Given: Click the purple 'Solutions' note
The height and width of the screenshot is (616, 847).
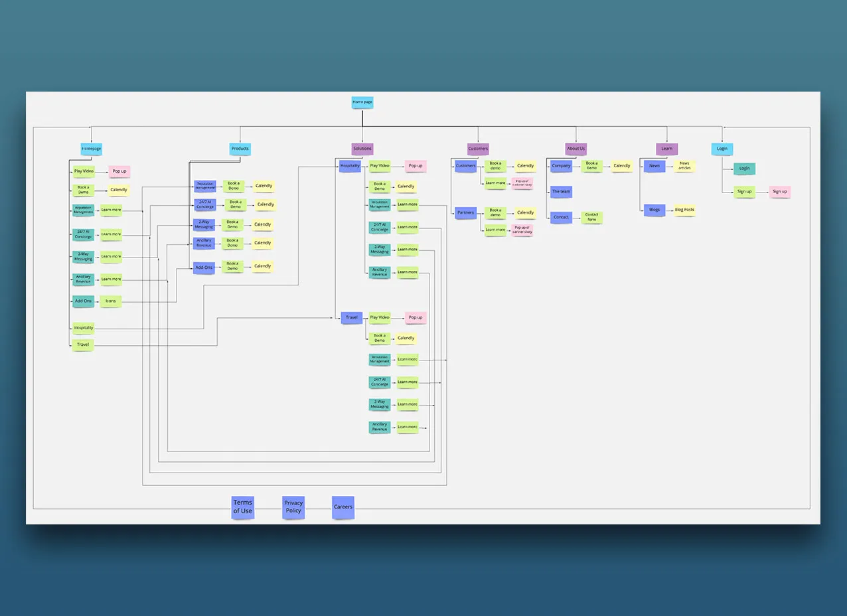Looking at the screenshot, I should [x=362, y=149].
